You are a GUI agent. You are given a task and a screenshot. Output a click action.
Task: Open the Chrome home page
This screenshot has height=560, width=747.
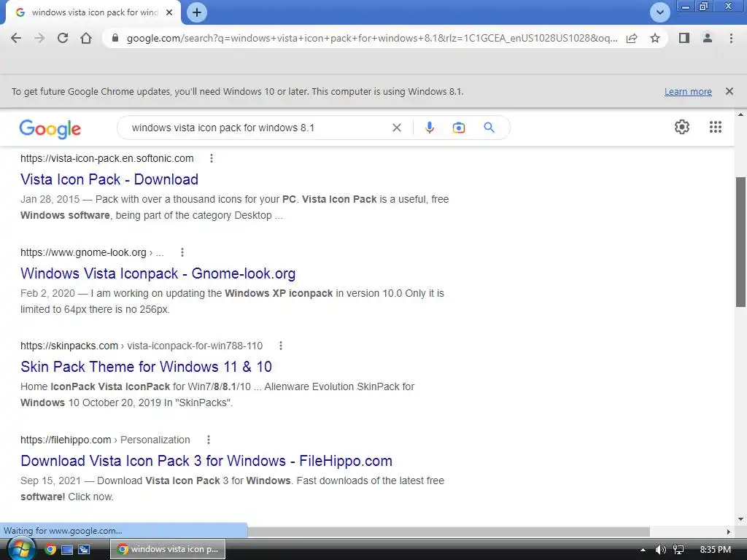[x=86, y=38]
